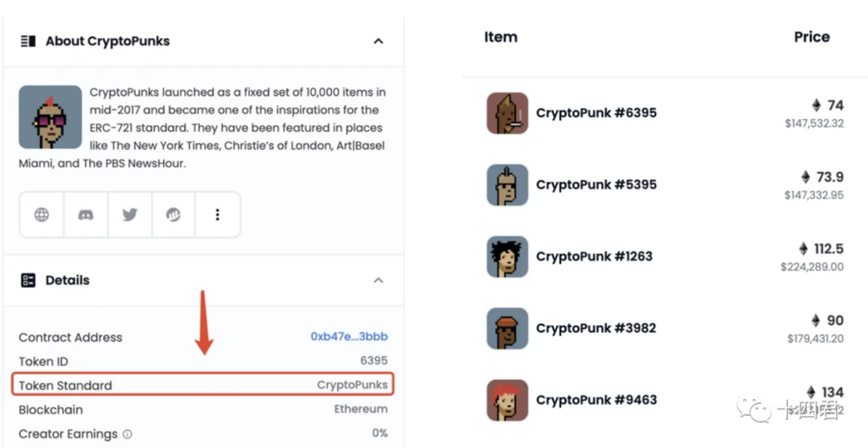Click the Token Standard row
Image resolution: width=868 pixels, height=448 pixels.
click(203, 385)
